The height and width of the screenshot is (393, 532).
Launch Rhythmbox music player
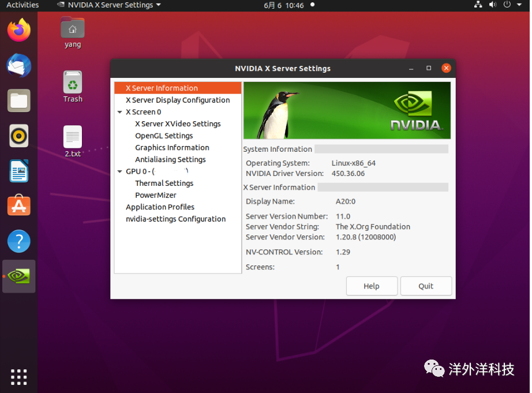(x=18, y=136)
